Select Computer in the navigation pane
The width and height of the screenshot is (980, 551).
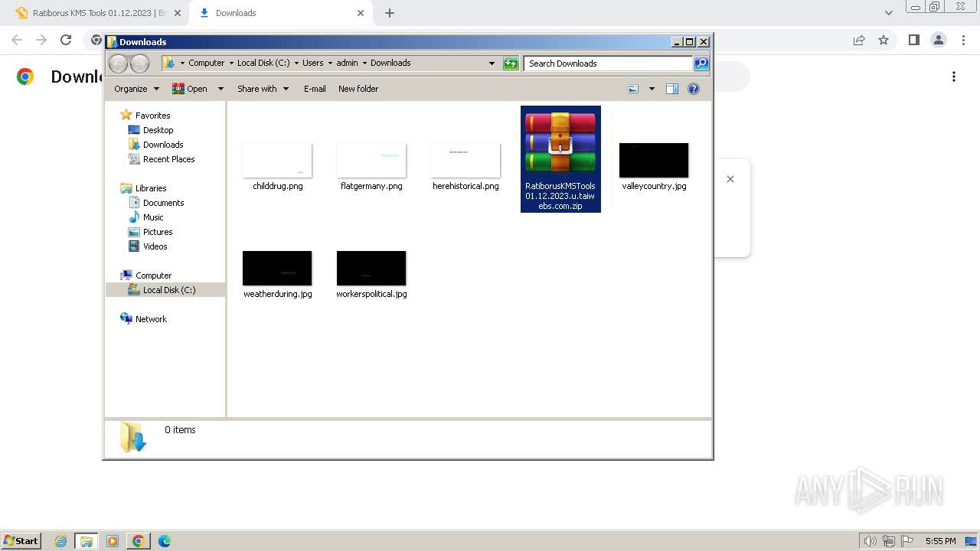pyautogui.click(x=153, y=275)
